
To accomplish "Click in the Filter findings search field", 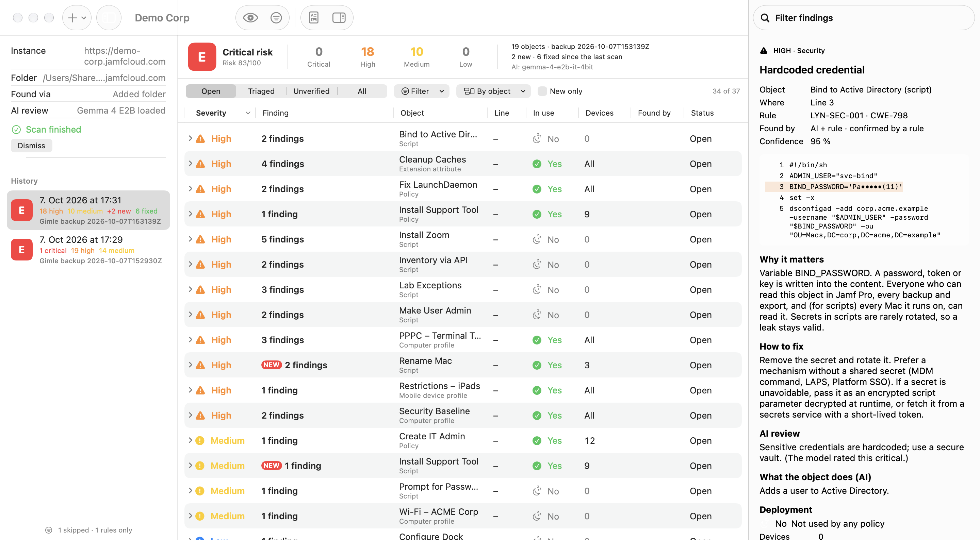I will [x=864, y=18].
